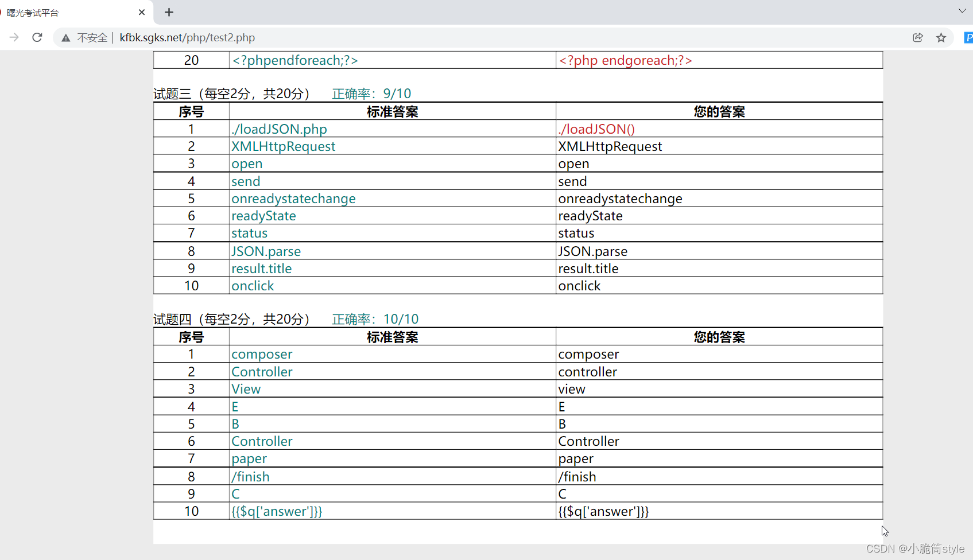Reload the page with the refresh icon
Viewport: 973px width, 560px height.
(x=37, y=37)
